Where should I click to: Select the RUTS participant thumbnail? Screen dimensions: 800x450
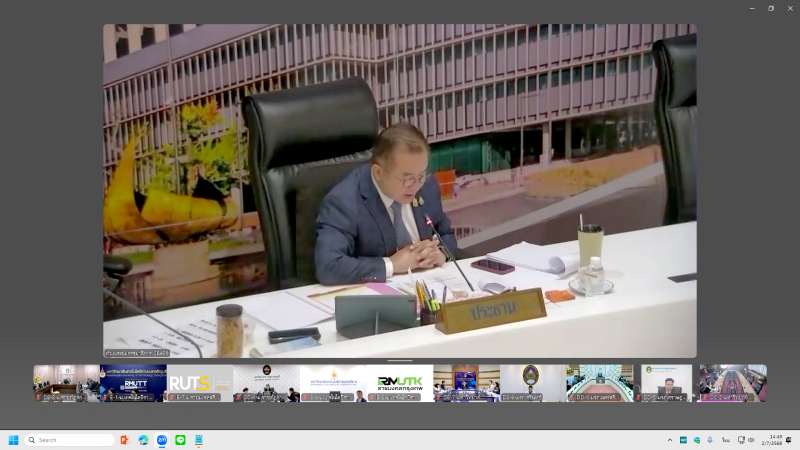coord(200,383)
